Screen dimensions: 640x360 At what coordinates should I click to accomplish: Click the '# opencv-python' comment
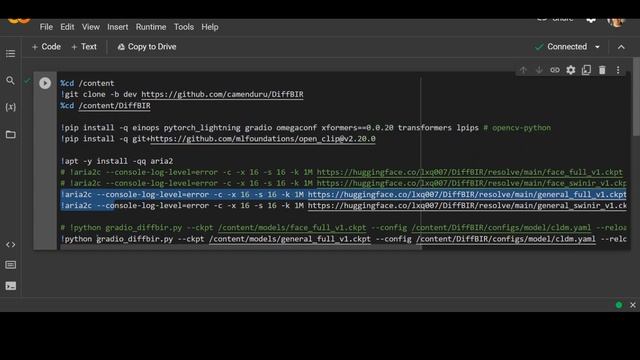coord(517,128)
